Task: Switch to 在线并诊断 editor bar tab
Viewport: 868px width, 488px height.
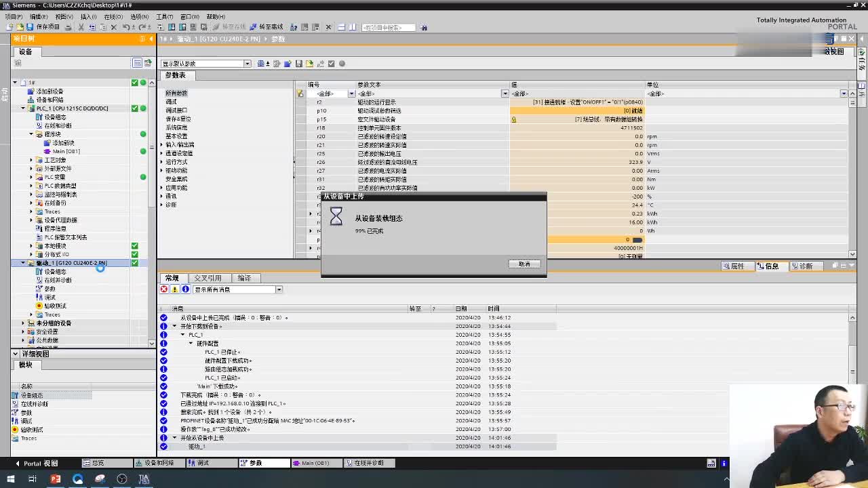Action: (x=370, y=463)
